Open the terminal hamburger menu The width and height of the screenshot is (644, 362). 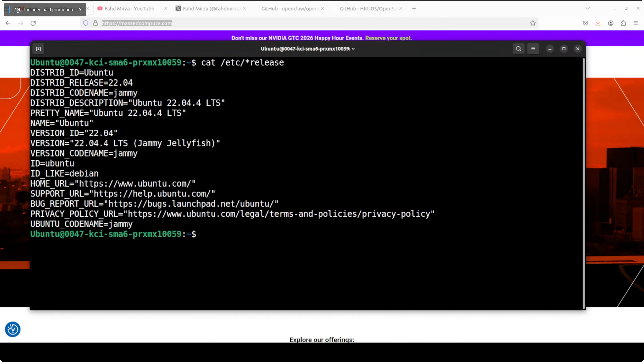[x=533, y=49]
